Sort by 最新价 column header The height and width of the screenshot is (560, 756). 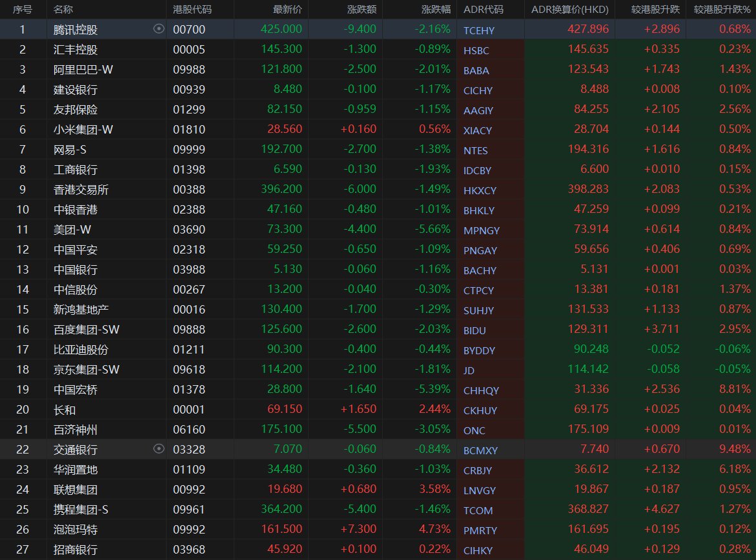point(287,9)
